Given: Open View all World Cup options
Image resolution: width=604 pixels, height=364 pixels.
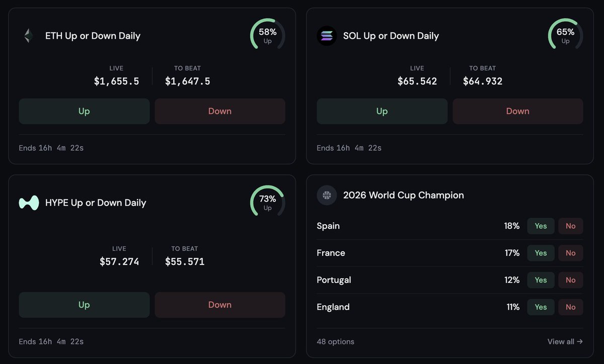Looking at the screenshot, I should (565, 341).
